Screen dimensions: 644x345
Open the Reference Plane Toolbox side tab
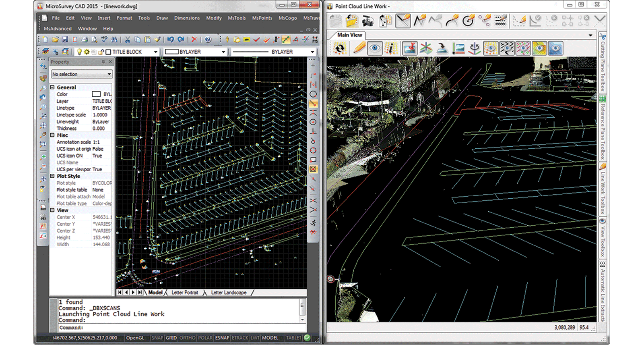pyautogui.click(x=603, y=128)
